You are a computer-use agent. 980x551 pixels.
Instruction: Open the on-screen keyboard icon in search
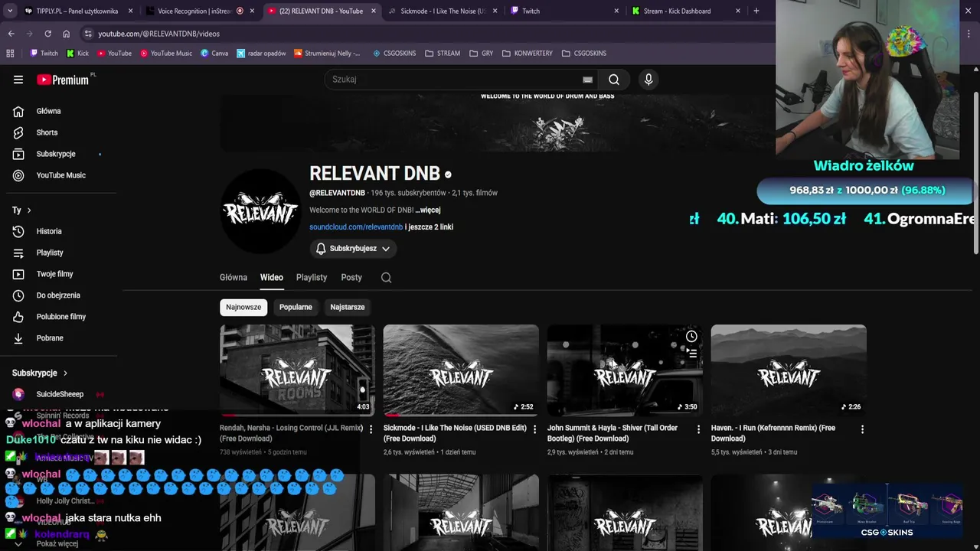click(x=587, y=80)
